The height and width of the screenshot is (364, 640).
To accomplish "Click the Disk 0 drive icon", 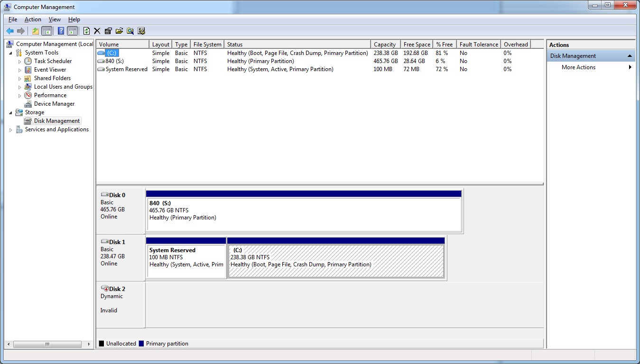I will tap(105, 195).
